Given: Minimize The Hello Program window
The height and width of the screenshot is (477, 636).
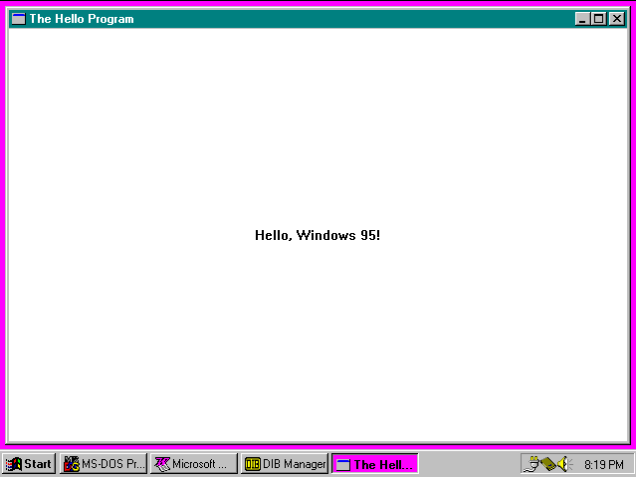Looking at the screenshot, I should pos(582,19).
